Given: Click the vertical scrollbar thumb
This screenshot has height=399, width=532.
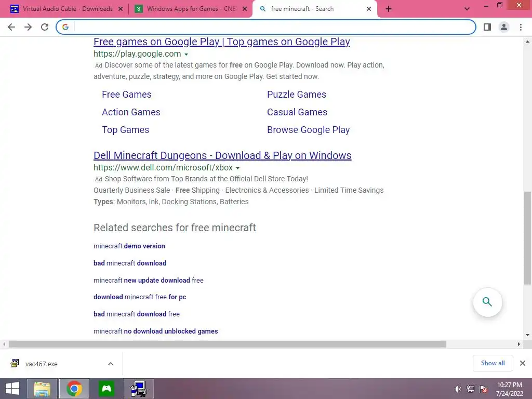Looking at the screenshot, I should tap(528, 238).
